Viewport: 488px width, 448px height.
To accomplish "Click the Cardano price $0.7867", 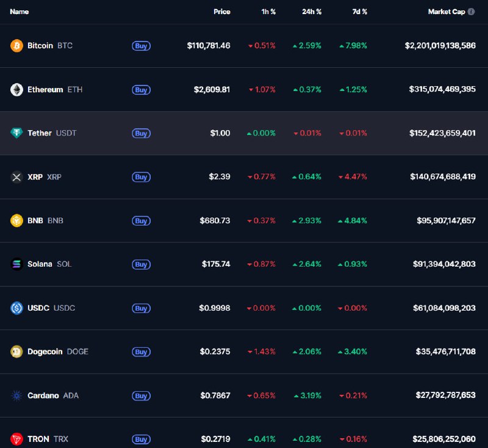I will point(215,396).
